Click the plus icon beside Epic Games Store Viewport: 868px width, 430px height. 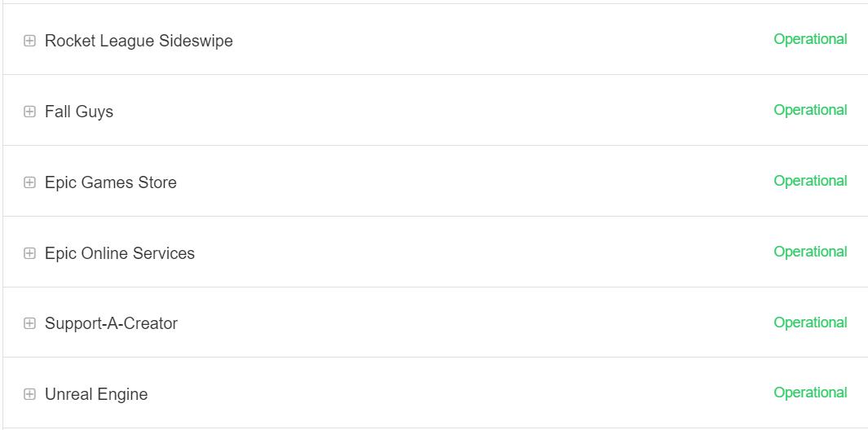pyautogui.click(x=29, y=182)
